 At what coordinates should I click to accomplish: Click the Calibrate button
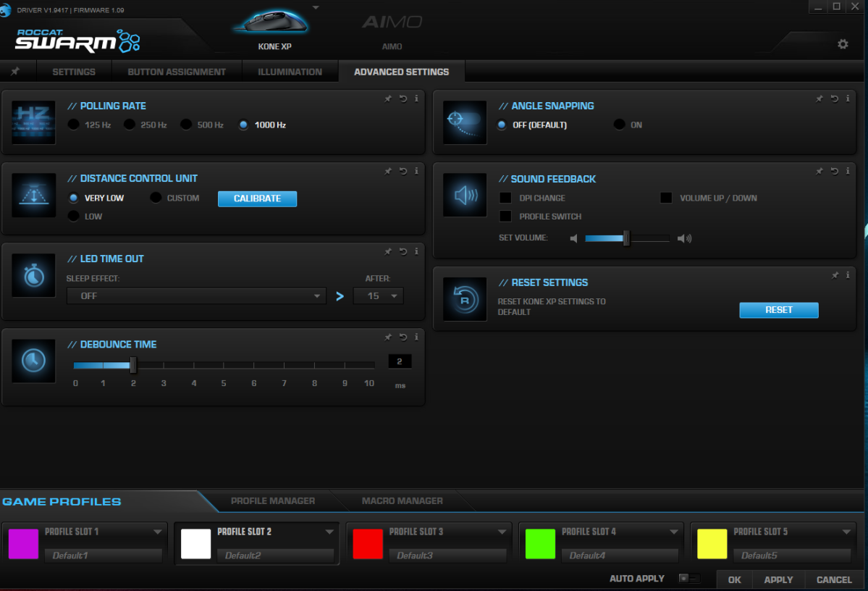coord(258,198)
